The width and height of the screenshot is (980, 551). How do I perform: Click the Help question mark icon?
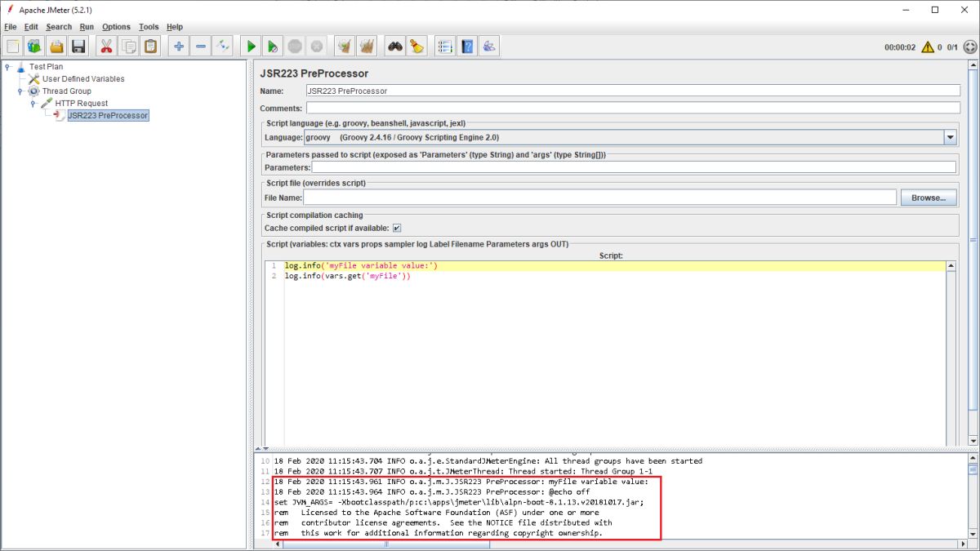coord(467,47)
